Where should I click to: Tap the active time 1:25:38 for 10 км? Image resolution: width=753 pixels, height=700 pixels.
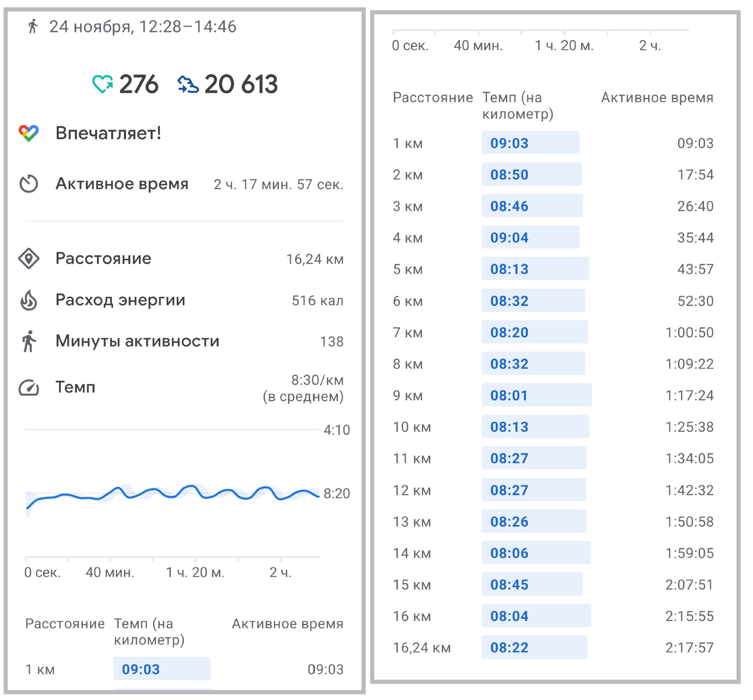690,427
